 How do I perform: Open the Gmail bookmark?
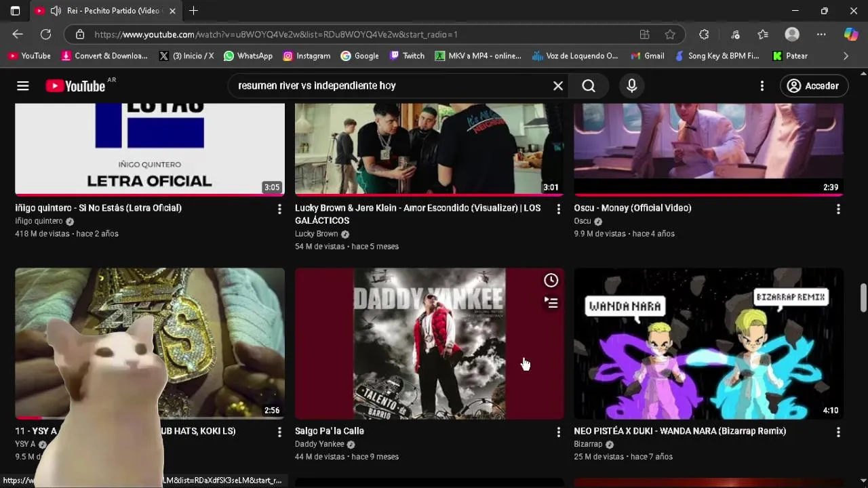pyautogui.click(x=648, y=56)
